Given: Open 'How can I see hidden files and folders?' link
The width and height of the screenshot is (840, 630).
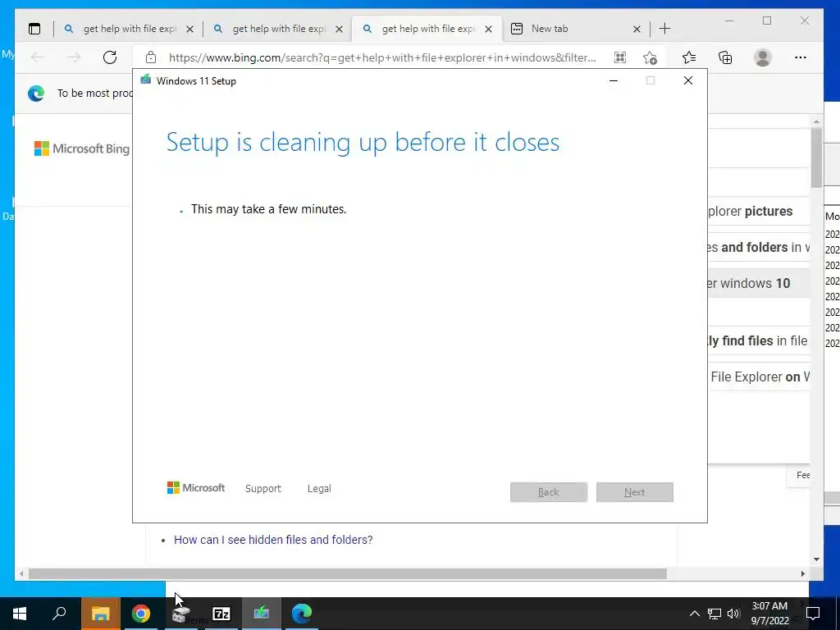Looking at the screenshot, I should click(273, 540).
